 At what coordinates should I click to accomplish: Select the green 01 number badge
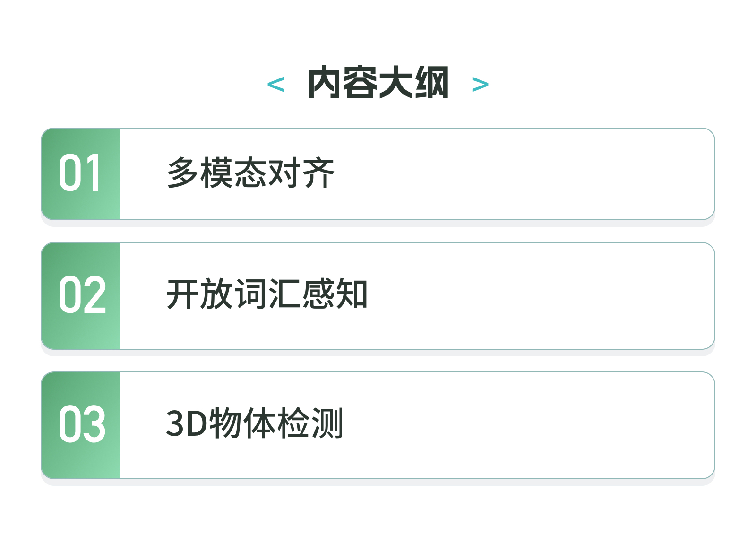pyautogui.click(x=81, y=174)
